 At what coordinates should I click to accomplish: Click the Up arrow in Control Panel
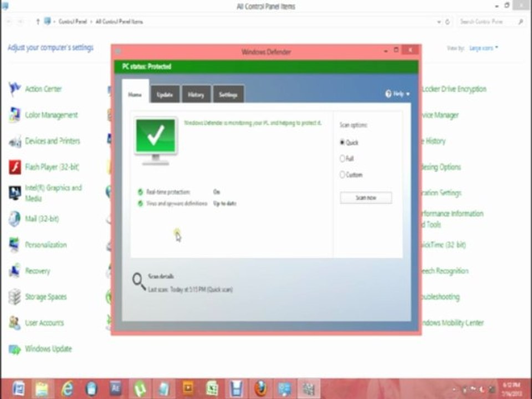click(38, 22)
